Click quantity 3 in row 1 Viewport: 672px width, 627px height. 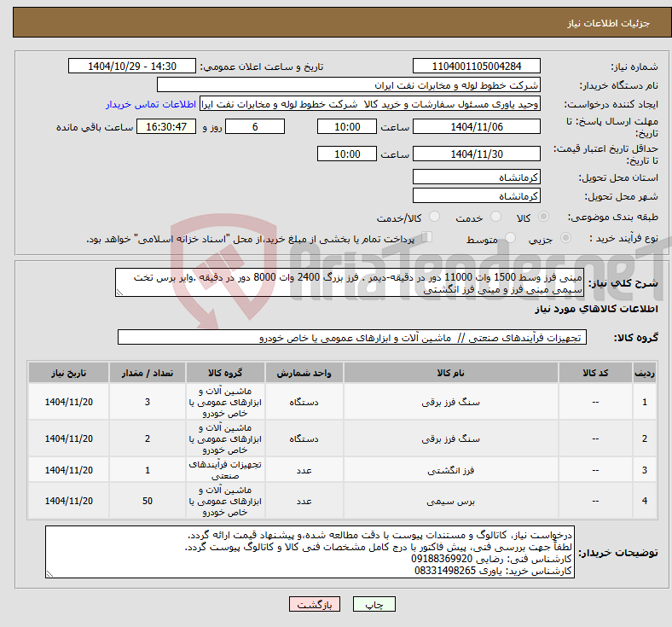click(148, 402)
